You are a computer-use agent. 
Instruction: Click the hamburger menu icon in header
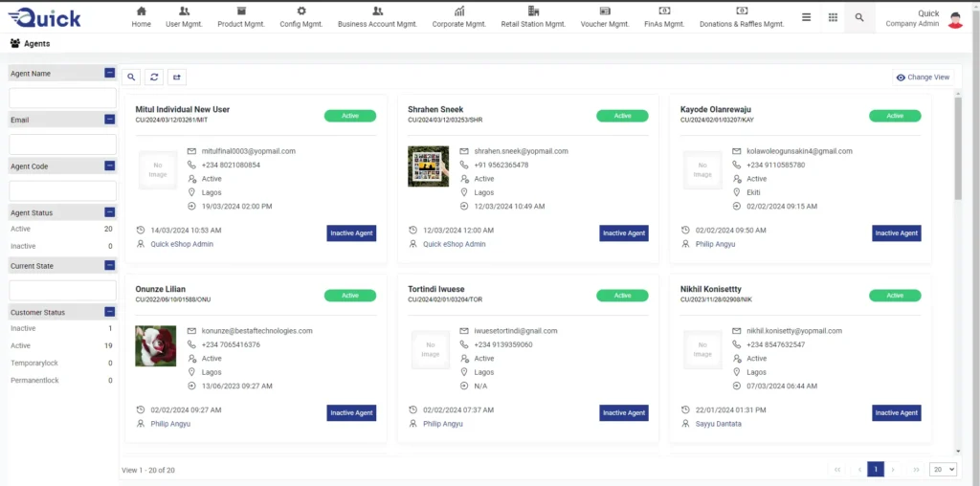[807, 17]
